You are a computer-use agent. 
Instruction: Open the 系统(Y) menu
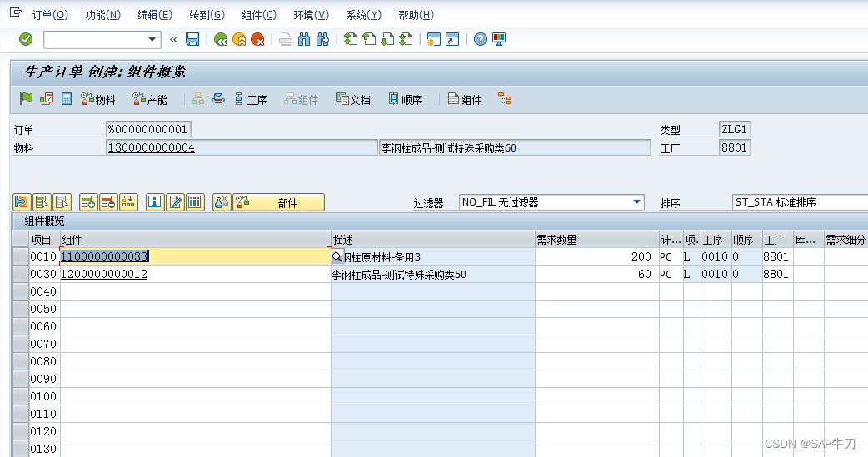point(363,15)
